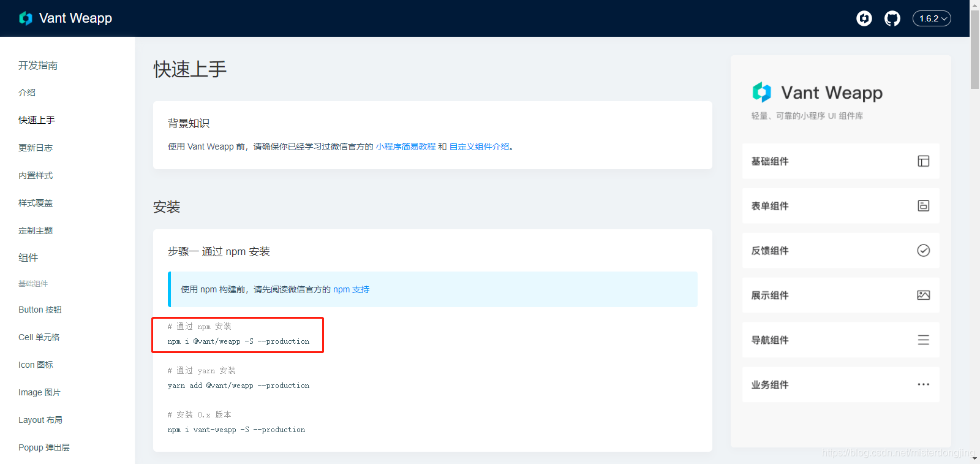Screen dimensions: 980x464
Task: Open Icon 图标 component page
Action: point(36,365)
